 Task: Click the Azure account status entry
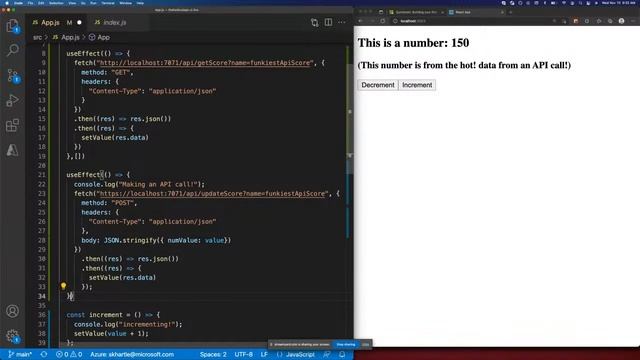(132, 354)
